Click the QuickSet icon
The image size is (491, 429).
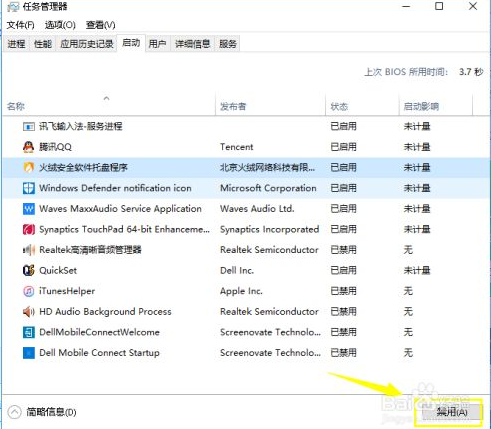coord(29,270)
